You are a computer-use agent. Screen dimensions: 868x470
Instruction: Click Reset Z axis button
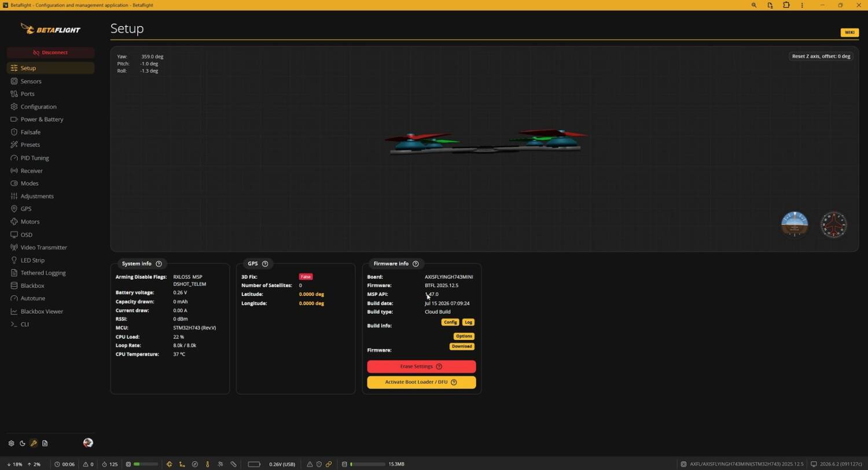(821, 56)
